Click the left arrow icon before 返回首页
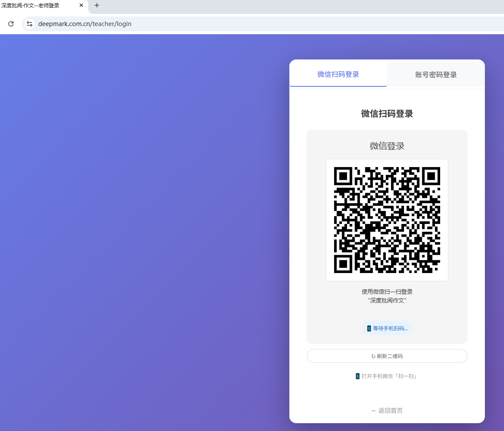 point(373,410)
